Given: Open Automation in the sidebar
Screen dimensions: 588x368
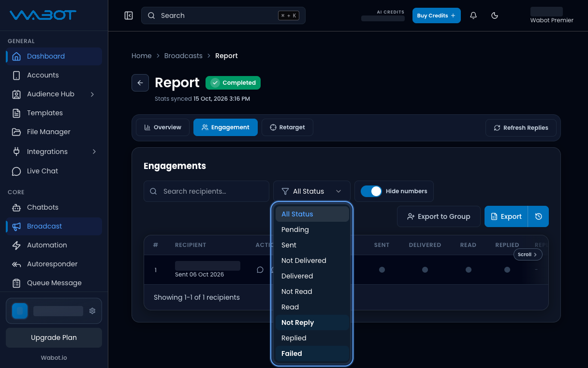Looking at the screenshot, I should [54, 245].
